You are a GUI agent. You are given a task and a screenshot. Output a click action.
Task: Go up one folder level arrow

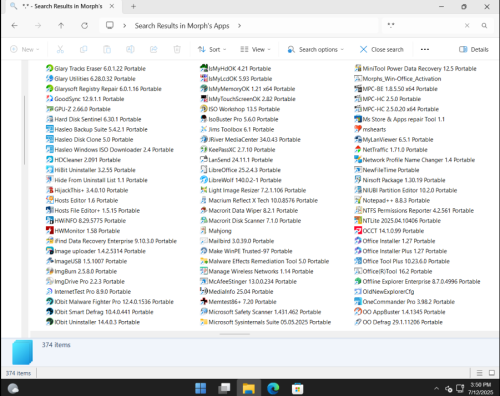click(x=61, y=26)
